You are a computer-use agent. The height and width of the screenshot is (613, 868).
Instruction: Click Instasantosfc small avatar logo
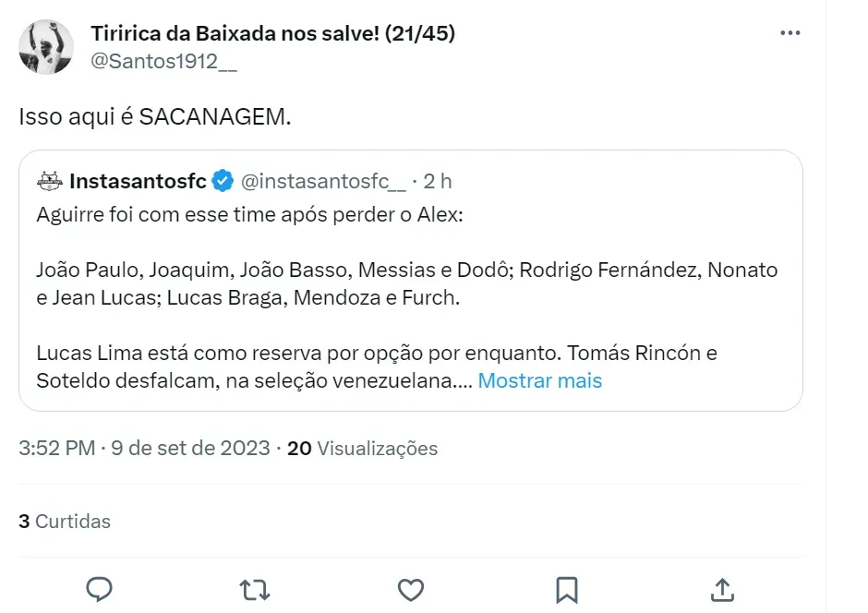50,181
